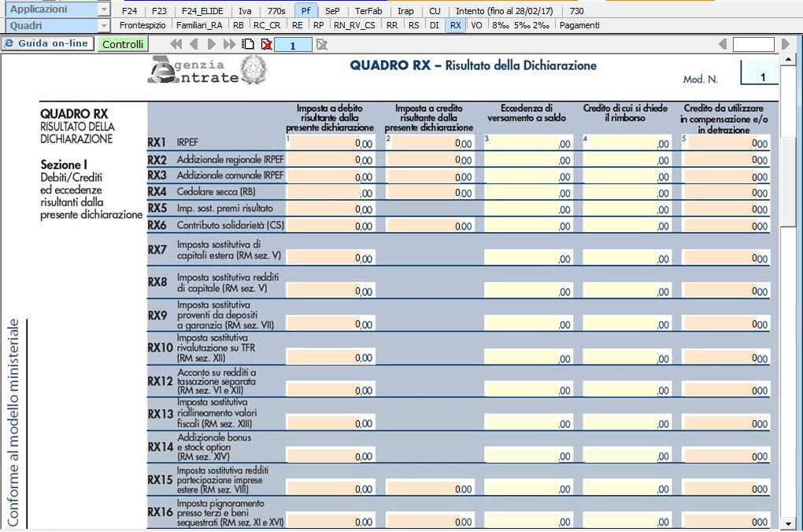Click RX1 eccedenza di versamento field
The image size is (803, 532).
[528, 143]
